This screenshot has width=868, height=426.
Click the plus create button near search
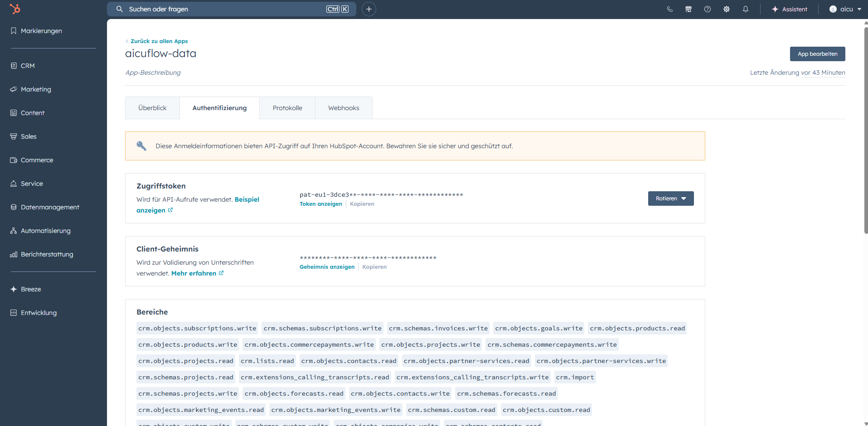[369, 9]
